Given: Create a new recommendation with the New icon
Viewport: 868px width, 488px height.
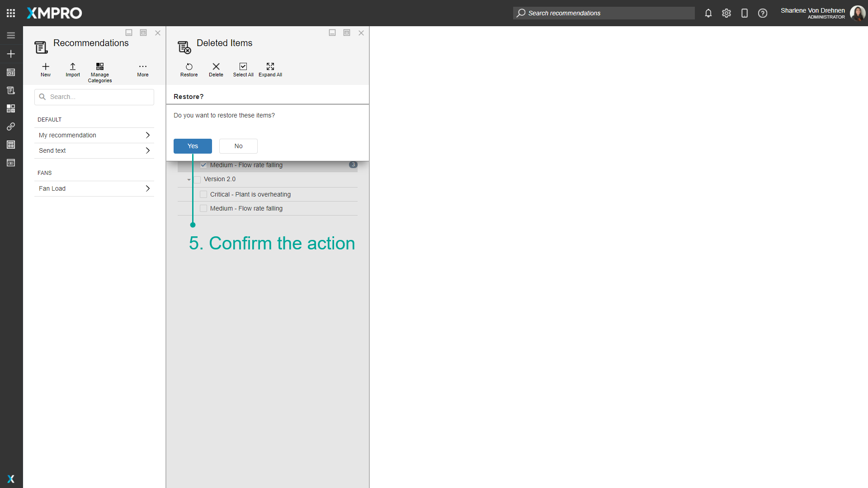Looking at the screenshot, I should point(45,70).
